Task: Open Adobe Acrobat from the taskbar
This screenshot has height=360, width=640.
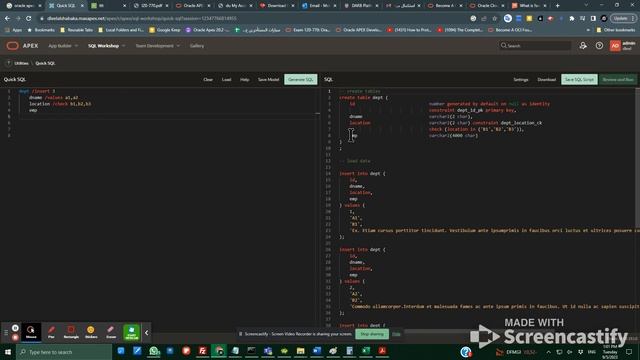Action: 382,351
